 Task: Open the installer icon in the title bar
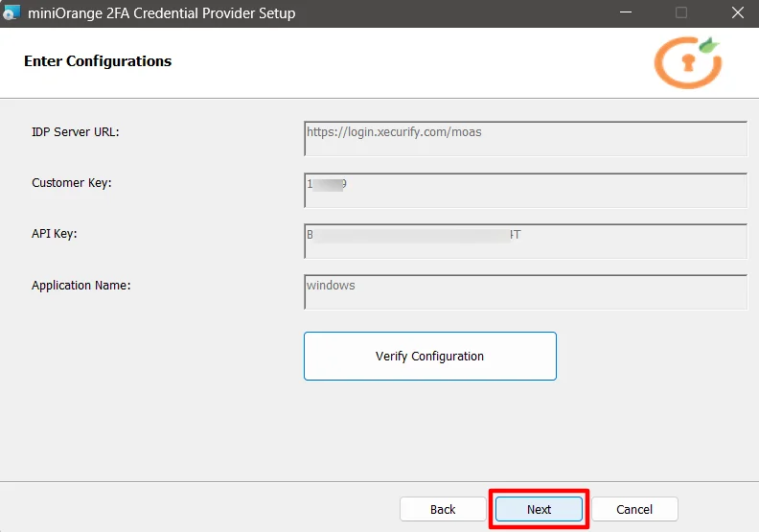tap(11, 12)
